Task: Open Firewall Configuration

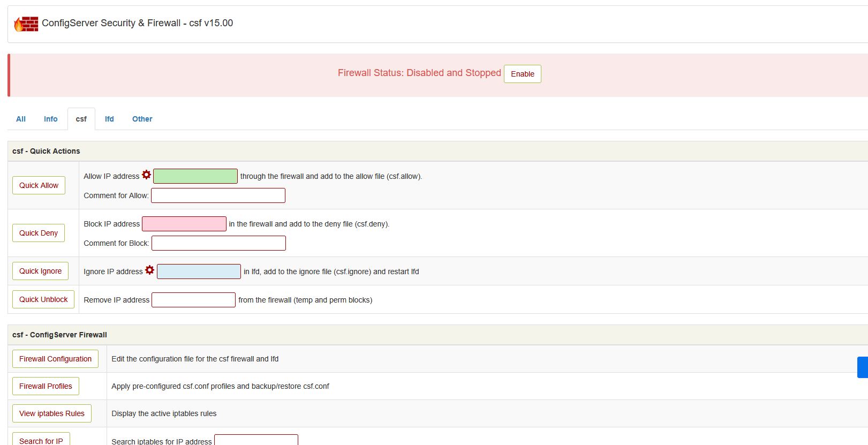Action: (55, 359)
